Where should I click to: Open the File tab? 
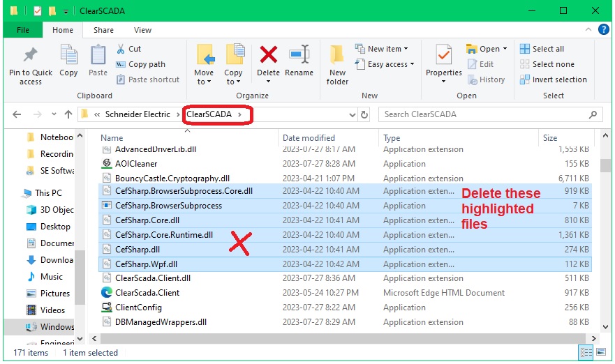(x=23, y=30)
